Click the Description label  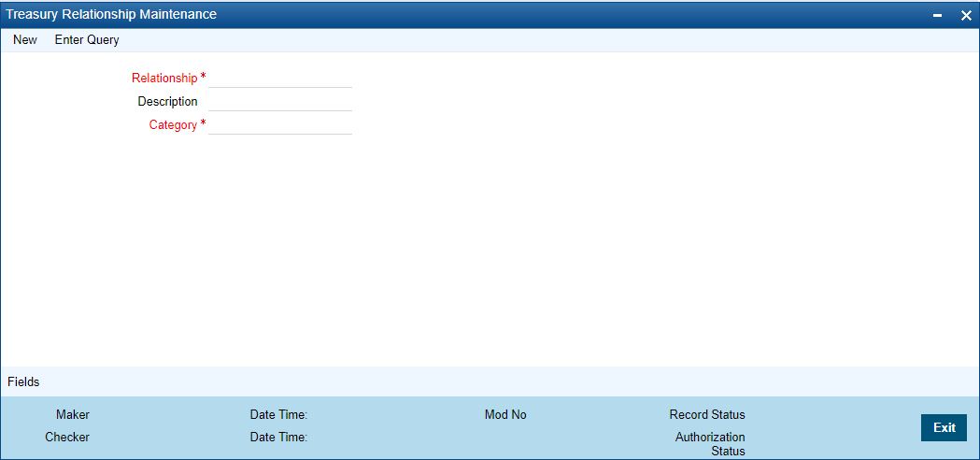click(x=167, y=101)
